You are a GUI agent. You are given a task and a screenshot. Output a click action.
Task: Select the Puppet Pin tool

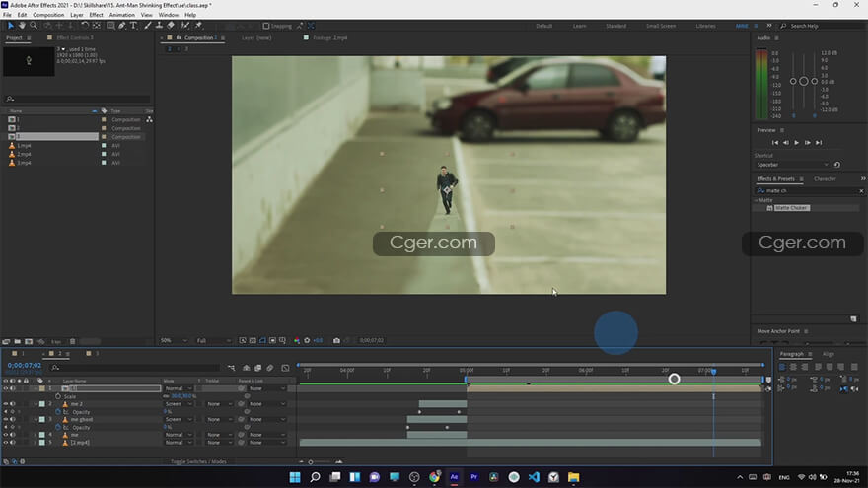click(198, 26)
